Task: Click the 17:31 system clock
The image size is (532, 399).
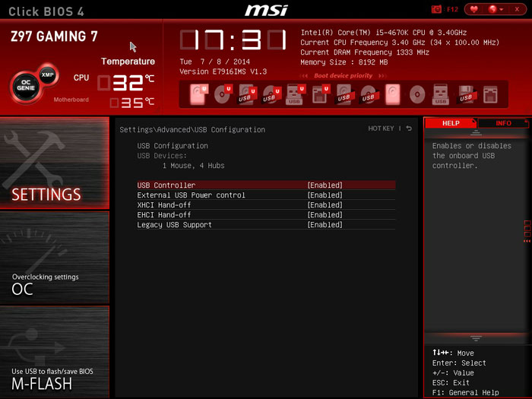Action: click(233, 40)
